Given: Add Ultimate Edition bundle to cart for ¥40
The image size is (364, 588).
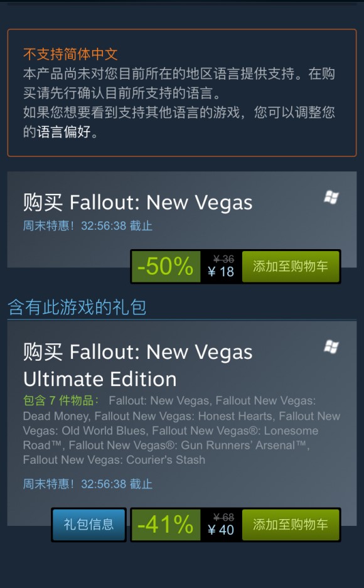Looking at the screenshot, I should tap(291, 524).
